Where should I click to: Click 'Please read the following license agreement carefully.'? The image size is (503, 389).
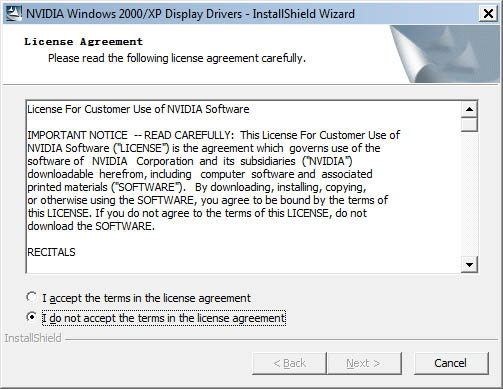point(177,58)
